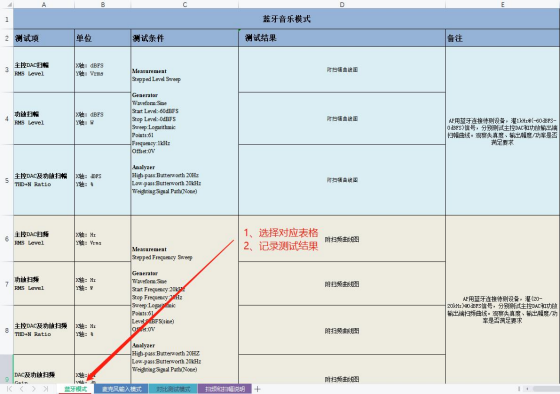The height and width of the screenshot is (394, 560).
Task: Click the tab-bar split handle
Action: (x=519, y=389)
